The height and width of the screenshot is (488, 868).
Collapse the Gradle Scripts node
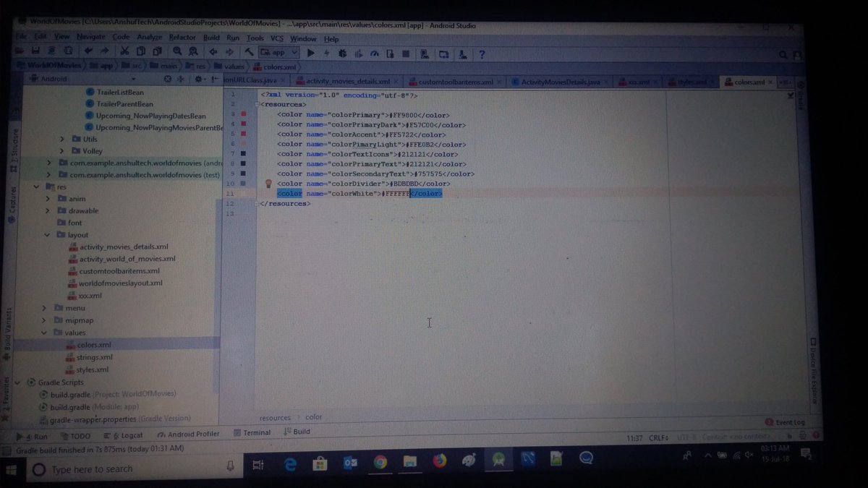[x=18, y=382]
